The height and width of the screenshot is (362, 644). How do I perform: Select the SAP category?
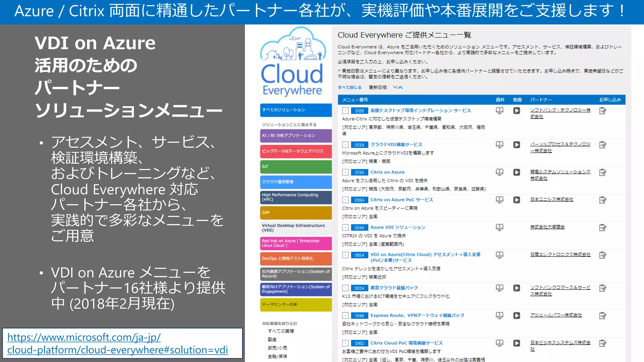296,213
